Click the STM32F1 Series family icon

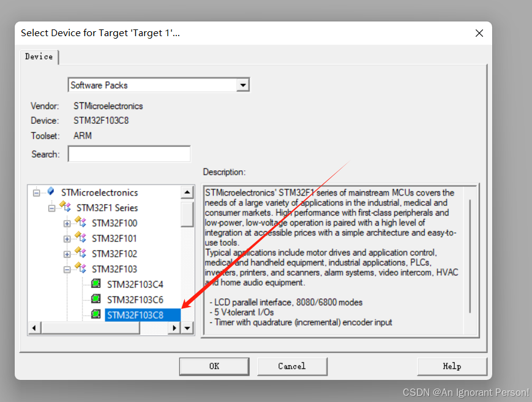click(65, 206)
